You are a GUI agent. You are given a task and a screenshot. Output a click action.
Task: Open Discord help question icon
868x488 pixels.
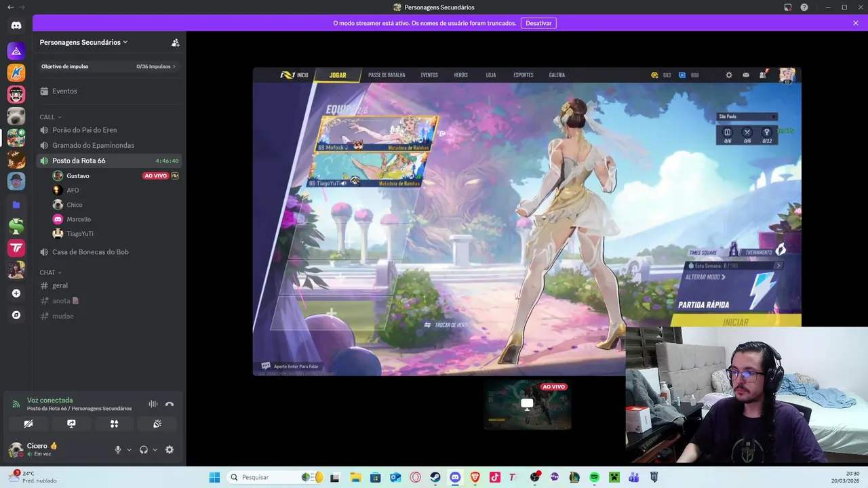(x=804, y=7)
